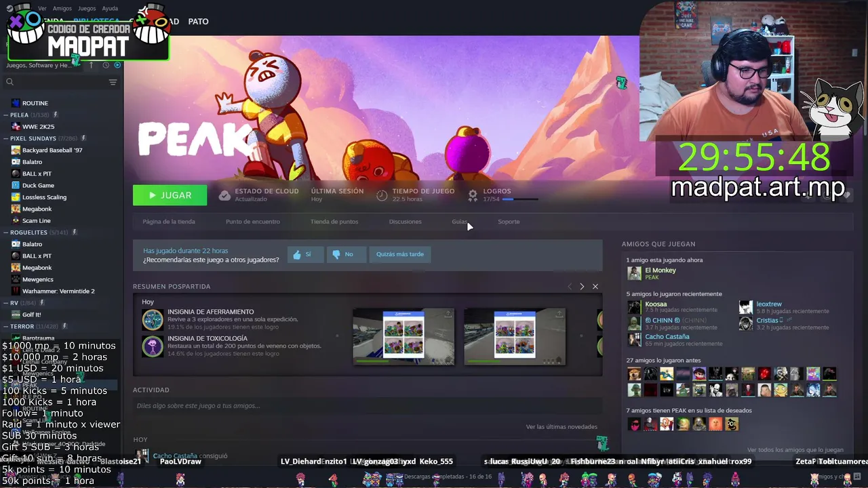Select Backyard Baseball '97 icon
The height and width of the screenshot is (488, 868).
[16, 150]
